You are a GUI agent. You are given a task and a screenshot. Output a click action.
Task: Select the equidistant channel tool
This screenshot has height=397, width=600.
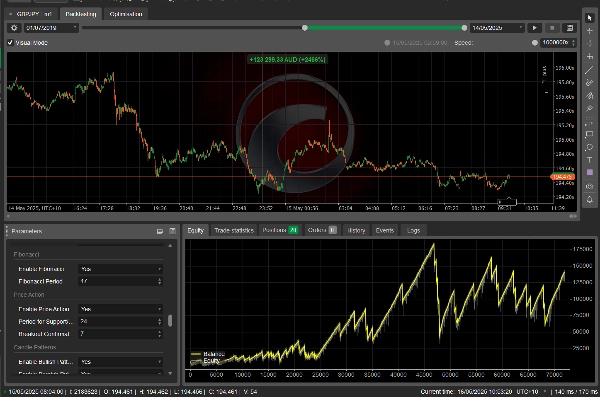click(x=590, y=83)
